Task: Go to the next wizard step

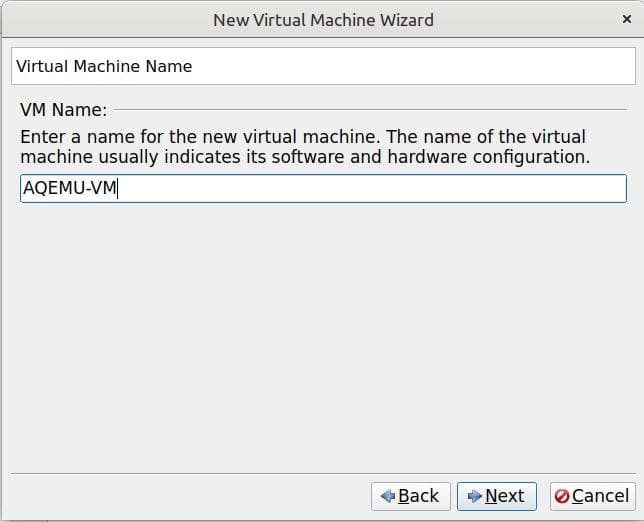Action: pyautogui.click(x=497, y=496)
